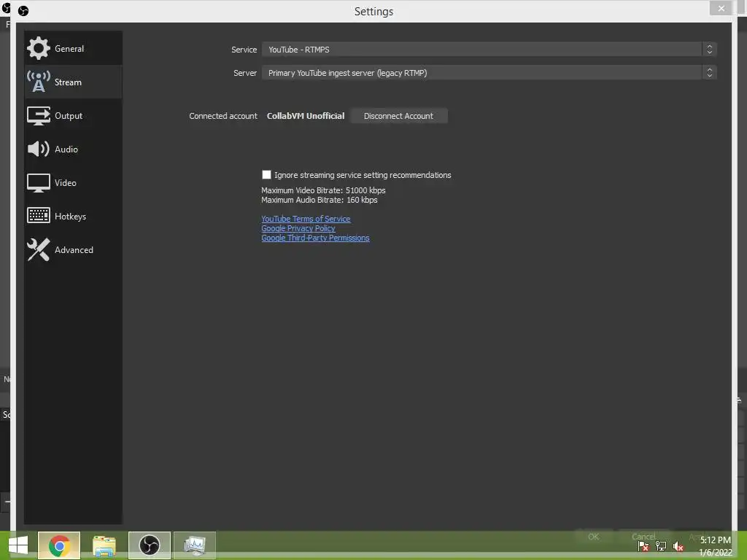Open the Service dropdown showing YouTube - RTMPS
The image size is (747, 560).
[489, 50]
